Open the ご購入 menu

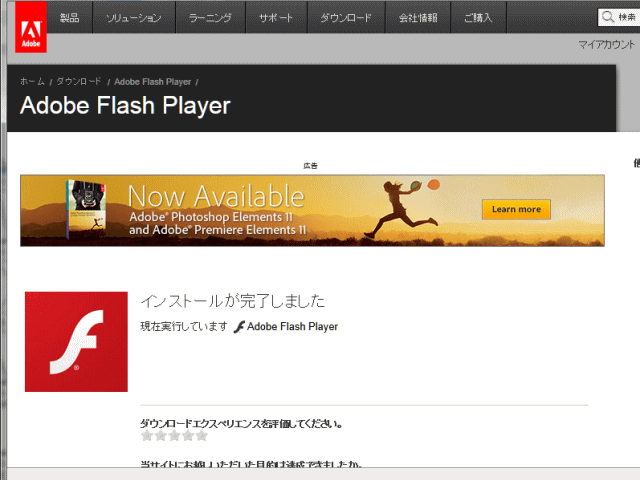[478, 18]
